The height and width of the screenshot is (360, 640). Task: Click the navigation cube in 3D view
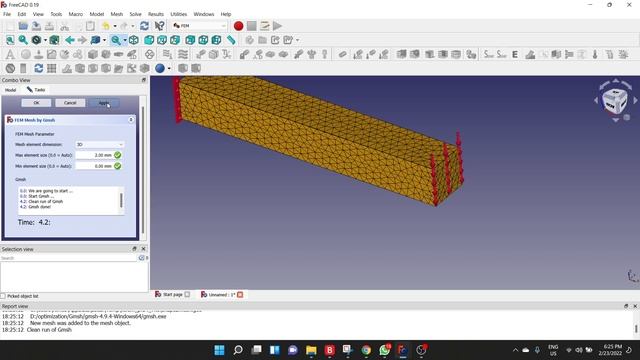point(615,101)
